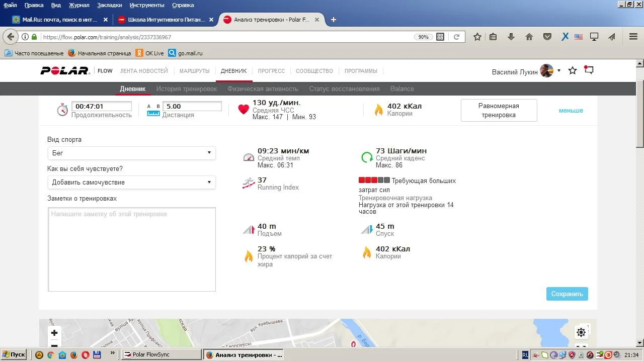Click the Равномерная тренировка button
This screenshot has width=644, height=362.
499,110
